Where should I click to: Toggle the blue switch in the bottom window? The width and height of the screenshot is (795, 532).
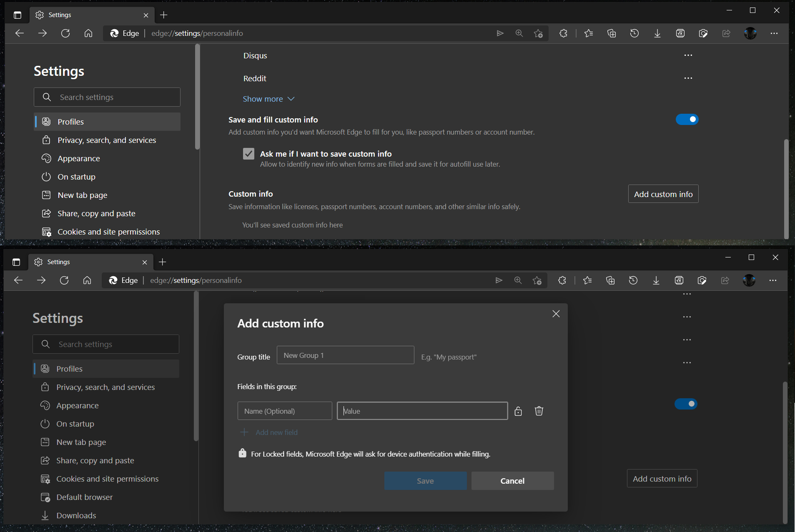pyautogui.click(x=685, y=404)
